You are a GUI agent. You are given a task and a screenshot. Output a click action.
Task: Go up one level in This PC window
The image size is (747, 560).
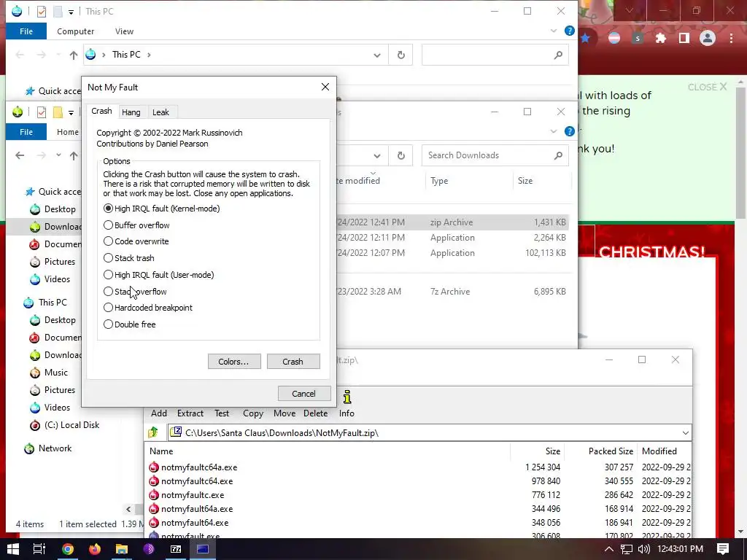[74, 55]
